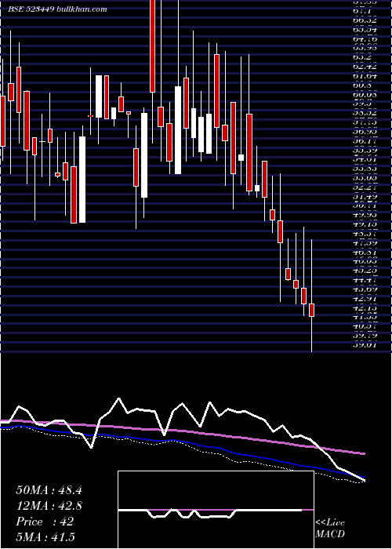
Task: Click the 62.42 price axis label
Action: pos(365,66)
